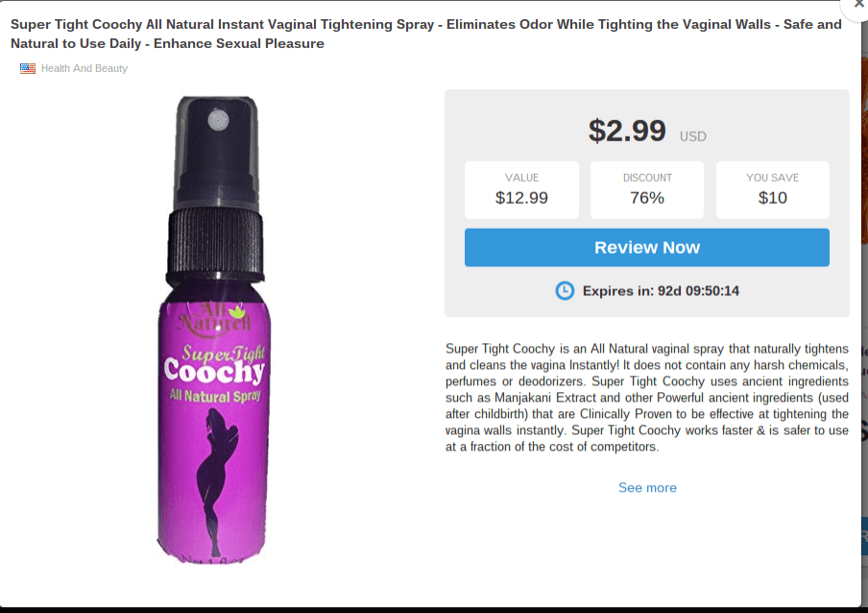The image size is (868, 613).
Task: Expand the description via See more
Action: click(x=647, y=487)
